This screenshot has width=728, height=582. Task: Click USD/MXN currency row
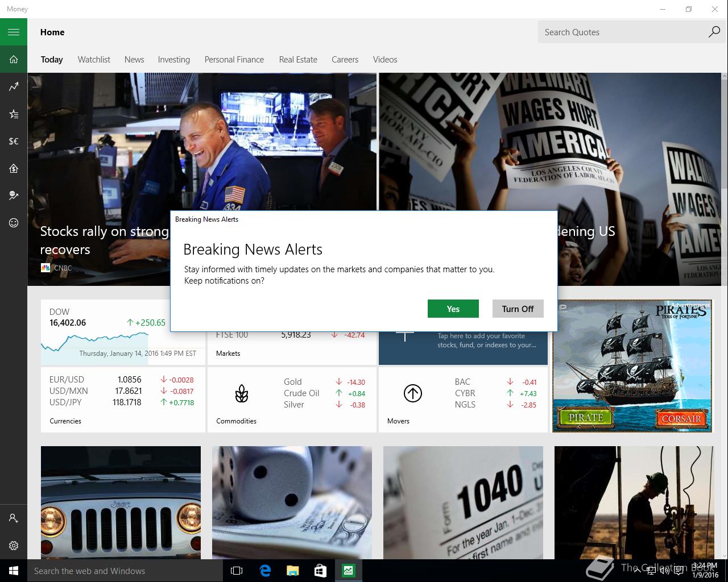pyautogui.click(x=122, y=391)
